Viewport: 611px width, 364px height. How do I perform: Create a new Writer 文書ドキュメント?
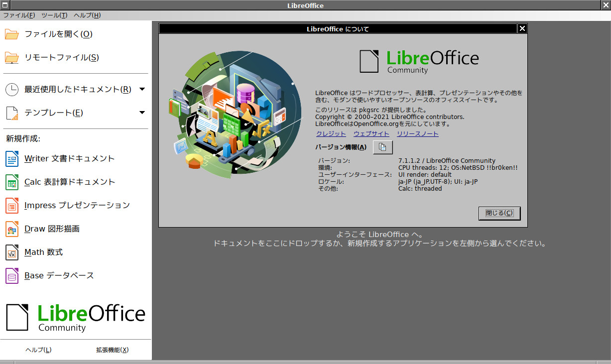click(70, 158)
